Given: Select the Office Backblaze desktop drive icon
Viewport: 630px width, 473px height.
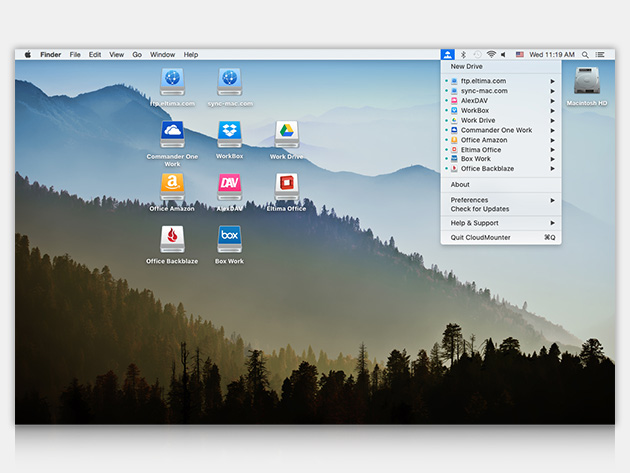Looking at the screenshot, I should pos(172,239).
